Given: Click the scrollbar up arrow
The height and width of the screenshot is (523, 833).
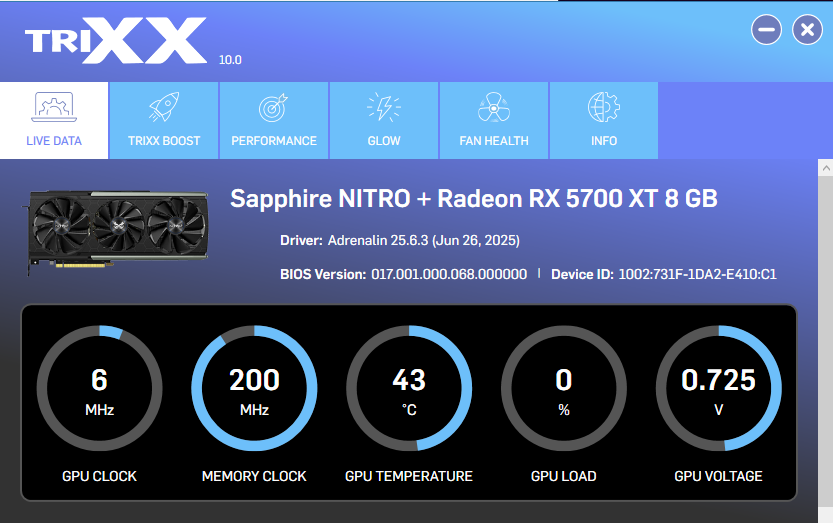Looking at the screenshot, I should click(x=825, y=168).
